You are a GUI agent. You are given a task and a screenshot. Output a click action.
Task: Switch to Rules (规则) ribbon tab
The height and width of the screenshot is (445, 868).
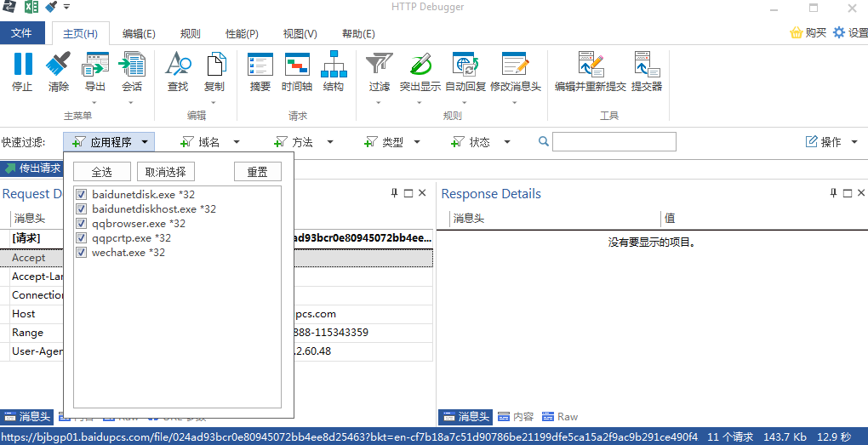point(190,34)
